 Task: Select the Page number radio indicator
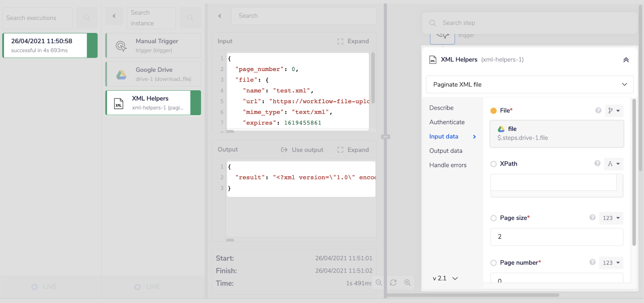pos(493,263)
